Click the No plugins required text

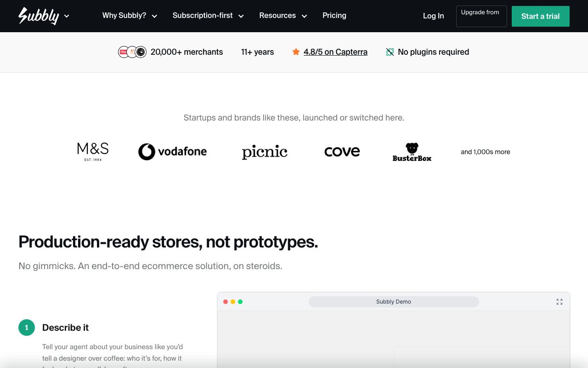tap(433, 52)
